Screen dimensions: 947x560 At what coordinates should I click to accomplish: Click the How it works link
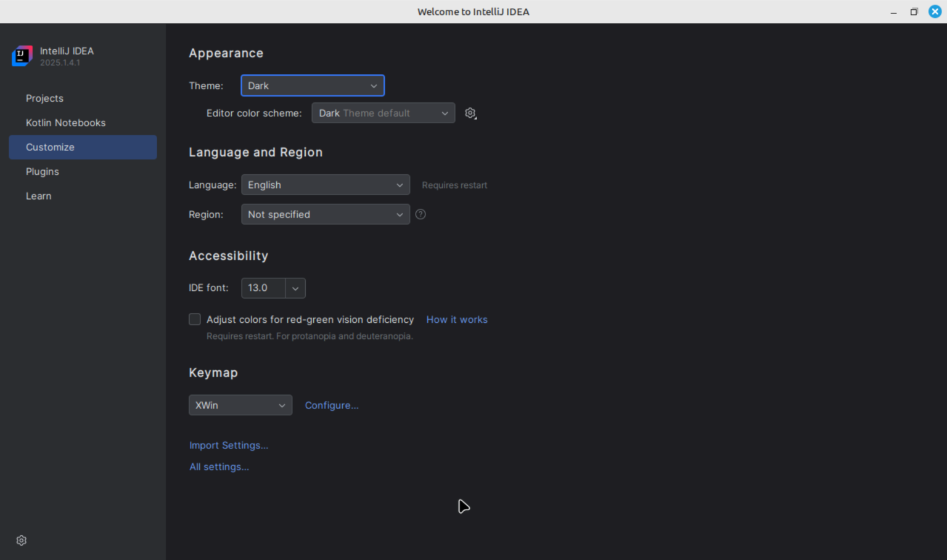point(456,319)
